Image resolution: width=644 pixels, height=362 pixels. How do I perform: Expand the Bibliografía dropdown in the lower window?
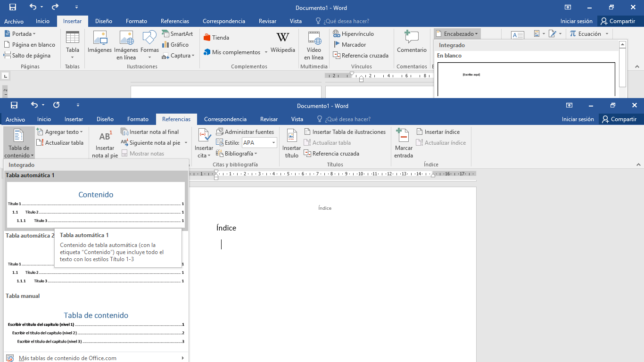click(237, 154)
